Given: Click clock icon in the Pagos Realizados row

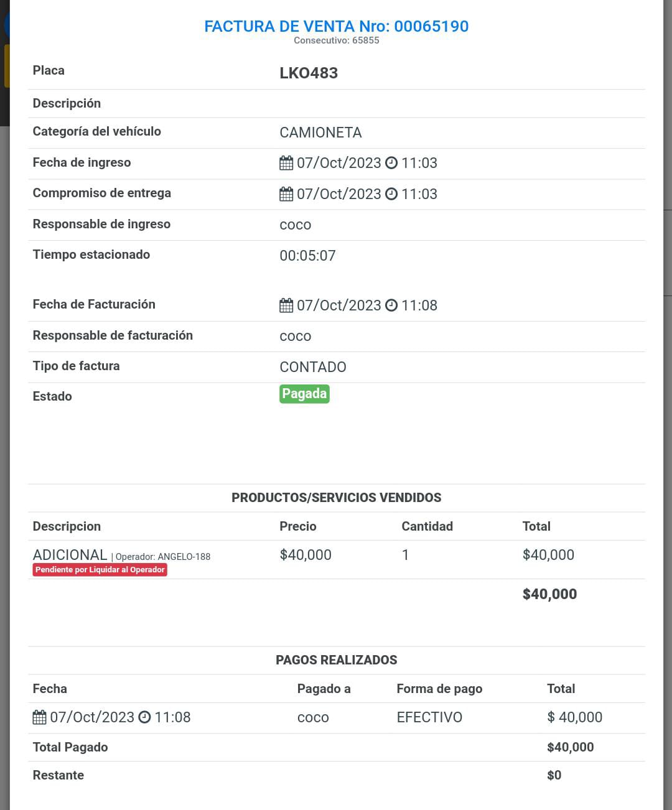Looking at the screenshot, I should point(144,717).
